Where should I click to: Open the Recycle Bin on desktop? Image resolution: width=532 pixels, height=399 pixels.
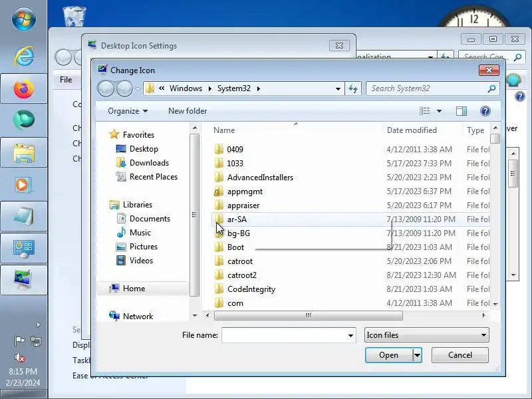[x=74, y=16]
